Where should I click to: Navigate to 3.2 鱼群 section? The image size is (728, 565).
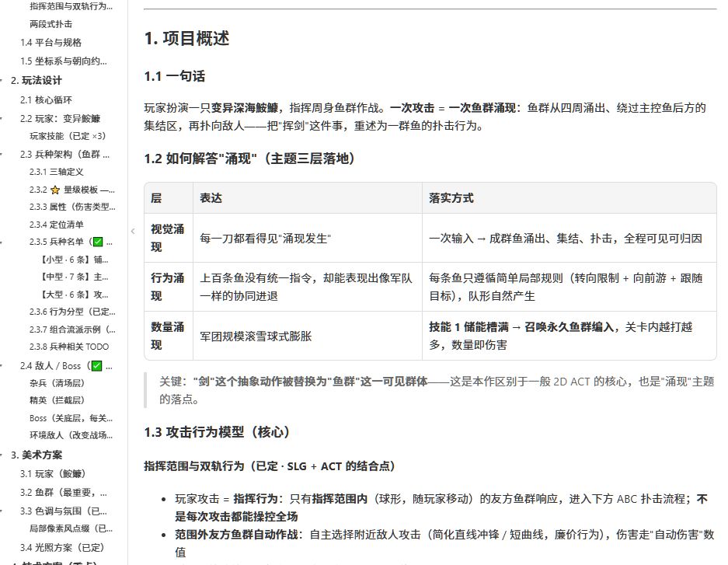[x=63, y=493]
